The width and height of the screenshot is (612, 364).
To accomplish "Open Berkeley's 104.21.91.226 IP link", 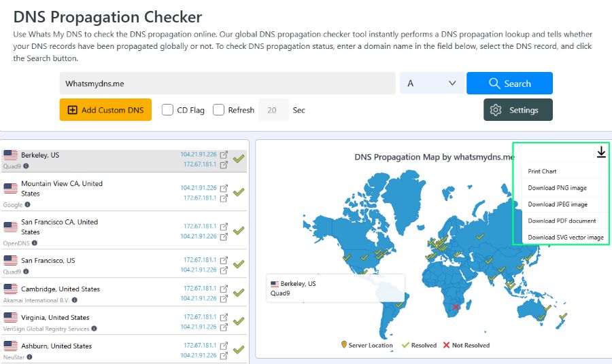I will click(199, 154).
